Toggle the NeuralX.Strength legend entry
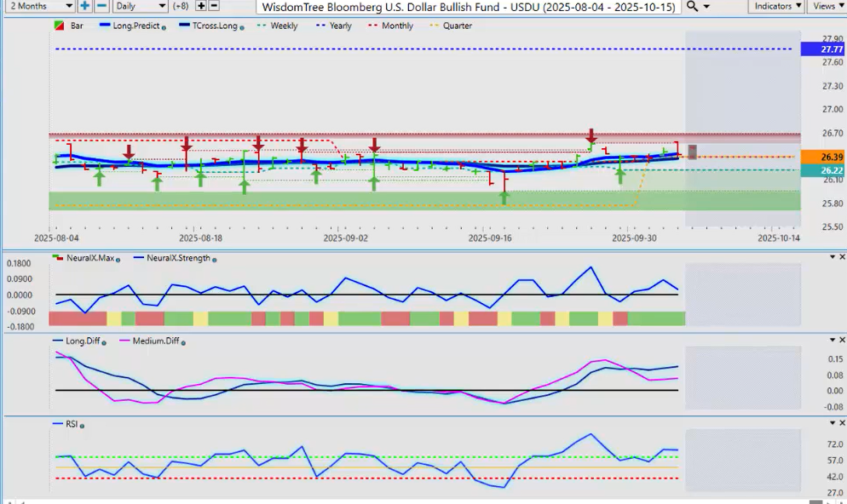Viewport: 847px width, 504px height. pyautogui.click(x=177, y=258)
